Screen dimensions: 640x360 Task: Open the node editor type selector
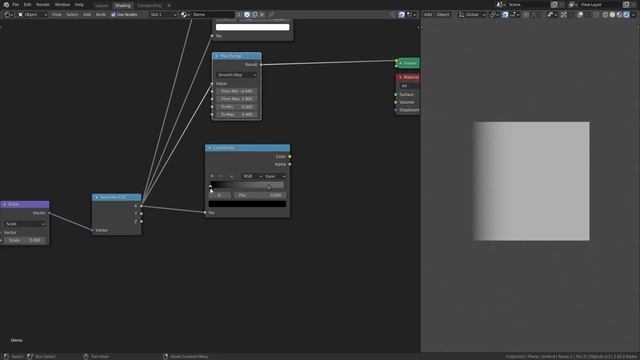pyautogui.click(x=8, y=15)
